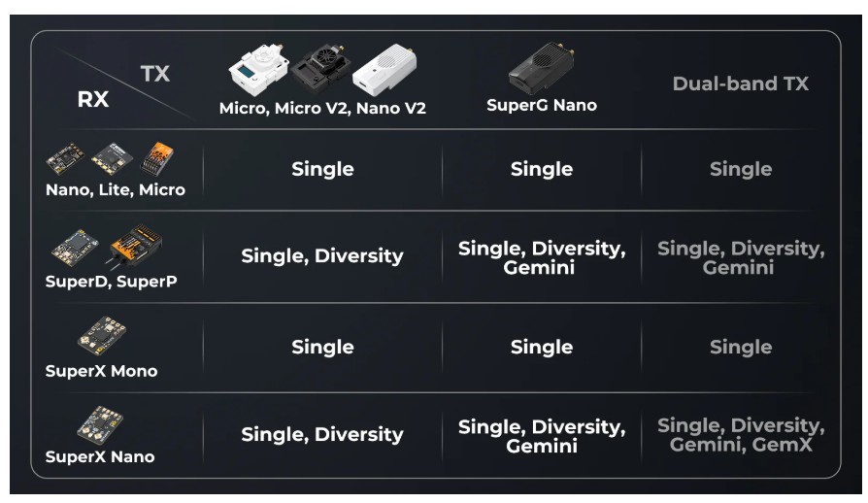The height and width of the screenshot is (503, 868).
Task: Click the Lite receiver board image
Action: pos(113,158)
